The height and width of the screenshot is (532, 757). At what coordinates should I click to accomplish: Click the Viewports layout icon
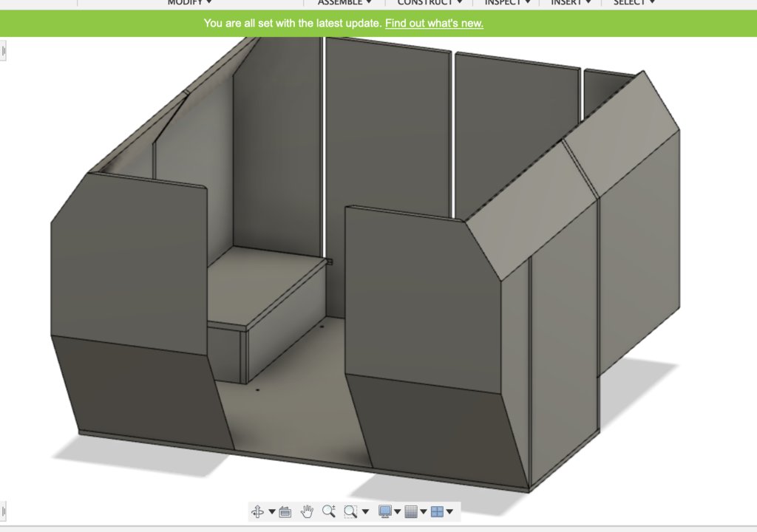tap(437, 511)
